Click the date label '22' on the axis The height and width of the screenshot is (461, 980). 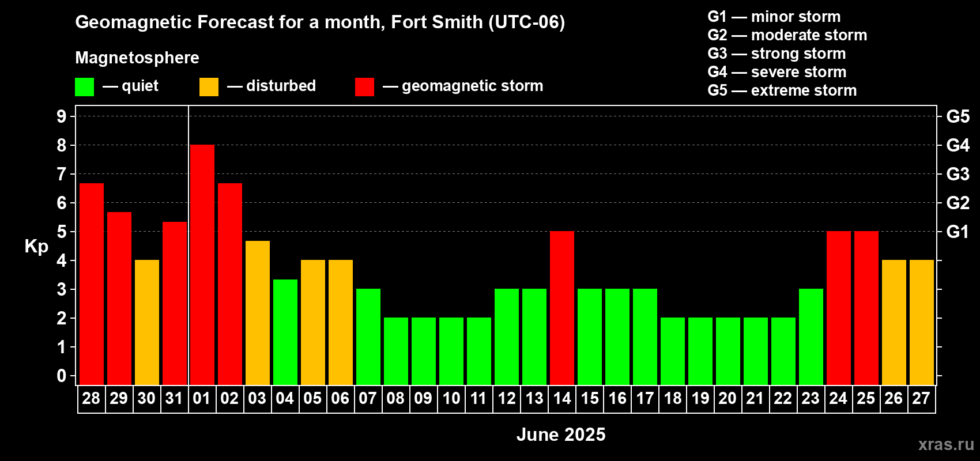783,399
